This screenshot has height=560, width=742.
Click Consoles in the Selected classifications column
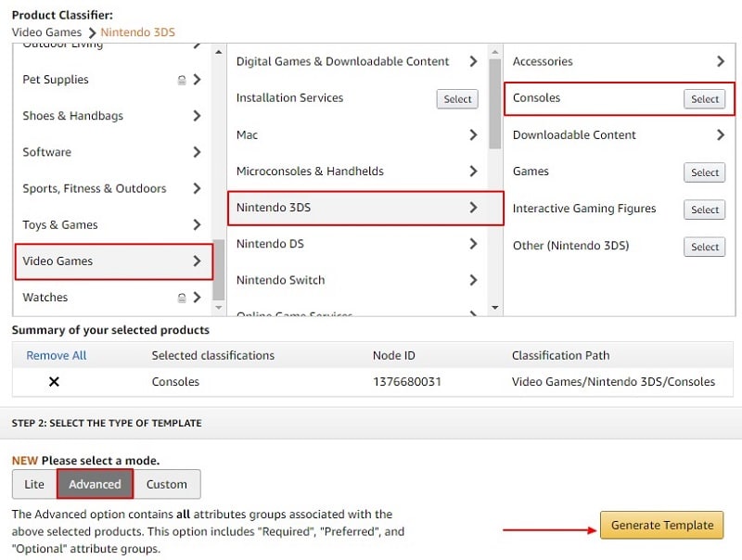(175, 382)
